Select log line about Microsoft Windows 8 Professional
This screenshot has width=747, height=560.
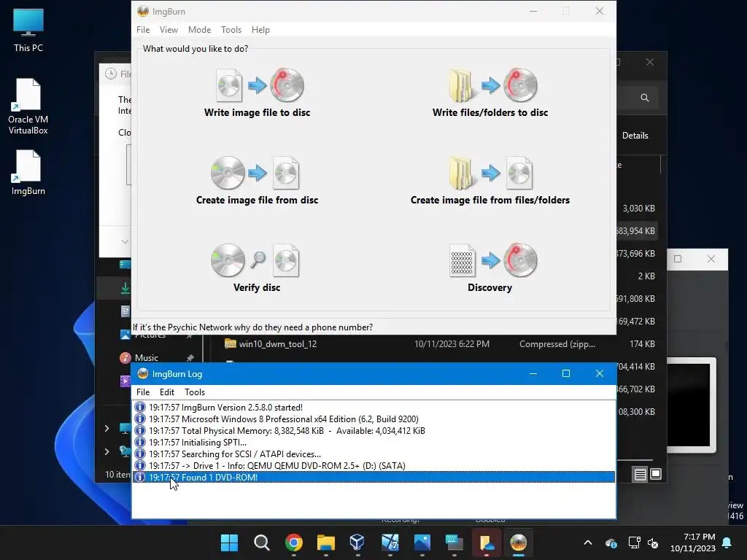coord(374,419)
